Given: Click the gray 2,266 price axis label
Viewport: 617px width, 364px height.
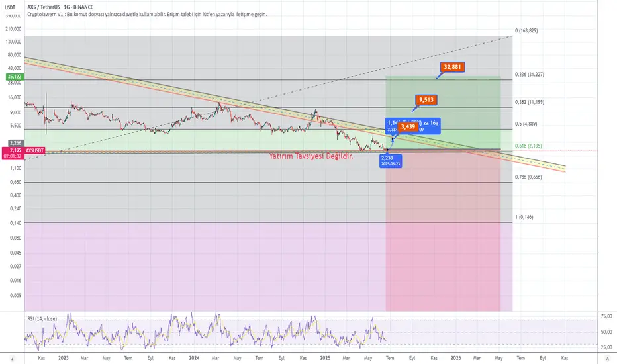Looking at the screenshot, I should pos(16,143).
